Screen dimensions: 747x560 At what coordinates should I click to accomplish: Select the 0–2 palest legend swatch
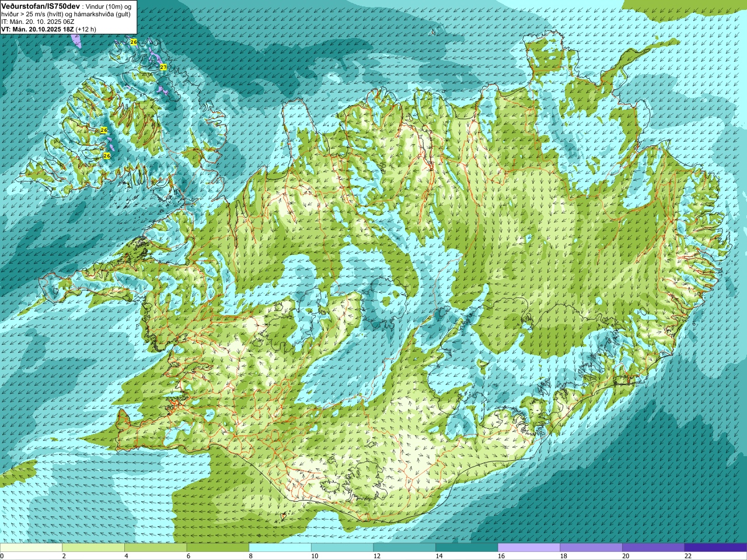coord(31,548)
